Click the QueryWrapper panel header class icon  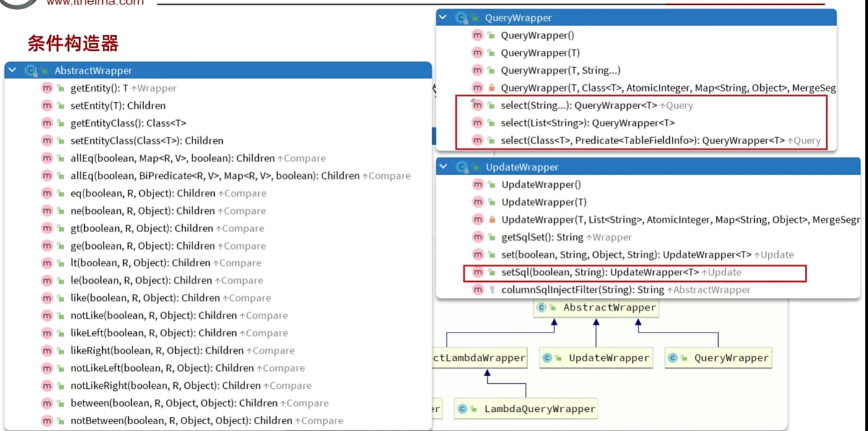(x=461, y=18)
